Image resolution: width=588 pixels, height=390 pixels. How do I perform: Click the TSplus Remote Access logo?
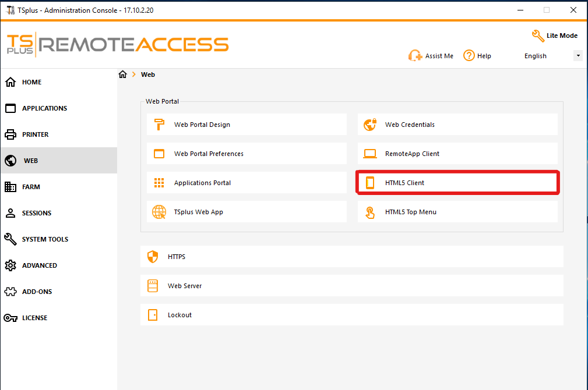(118, 44)
